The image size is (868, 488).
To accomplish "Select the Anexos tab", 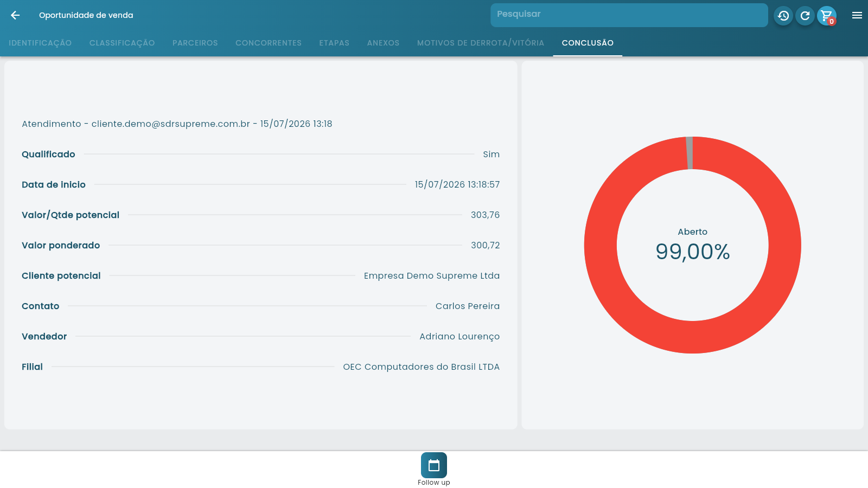I will tap(383, 43).
